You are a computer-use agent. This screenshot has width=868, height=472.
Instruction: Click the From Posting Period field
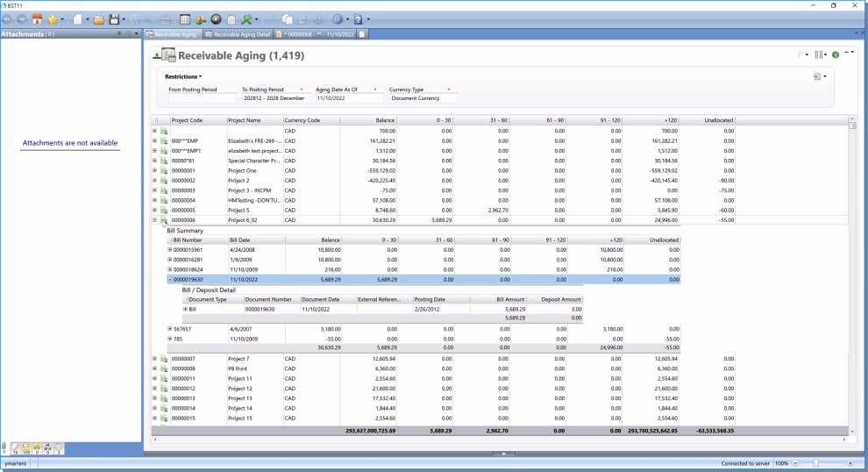pyautogui.click(x=201, y=98)
